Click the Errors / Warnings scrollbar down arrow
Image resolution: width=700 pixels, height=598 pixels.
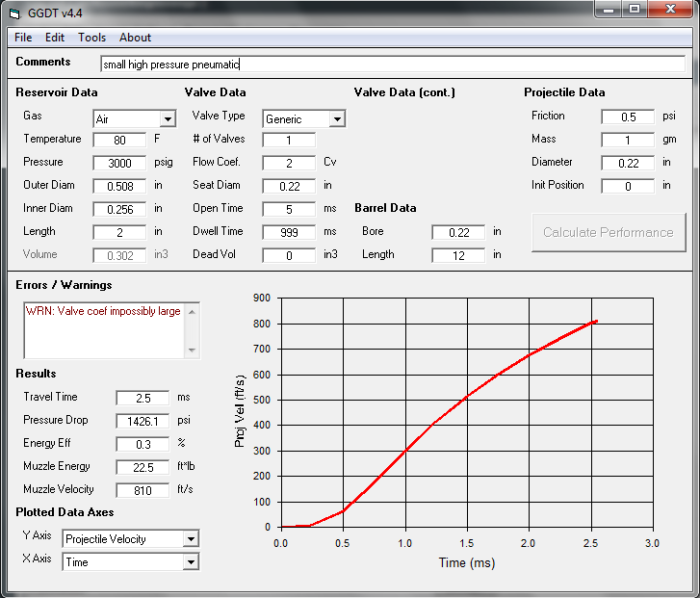click(193, 351)
